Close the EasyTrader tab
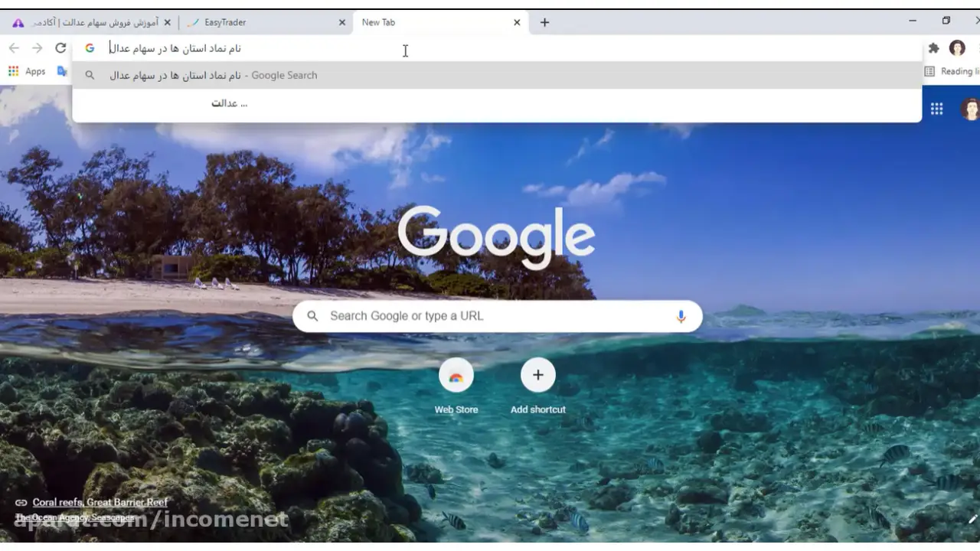Image resolution: width=980 pixels, height=551 pixels. (x=342, y=22)
